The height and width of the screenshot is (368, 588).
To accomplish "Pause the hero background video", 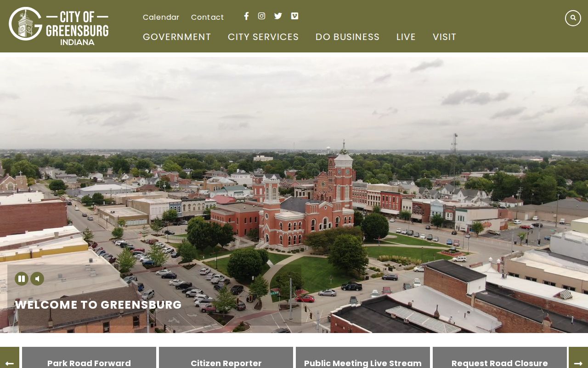I will [22, 279].
